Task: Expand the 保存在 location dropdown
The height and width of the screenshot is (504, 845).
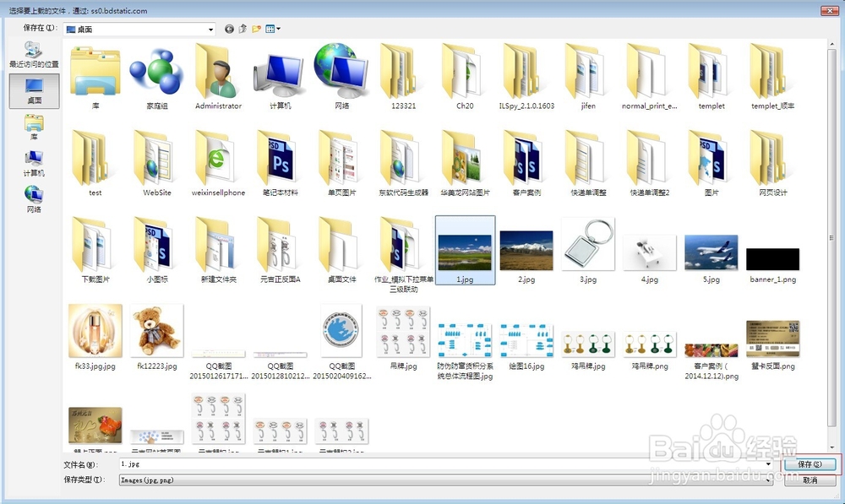Action: 210,30
